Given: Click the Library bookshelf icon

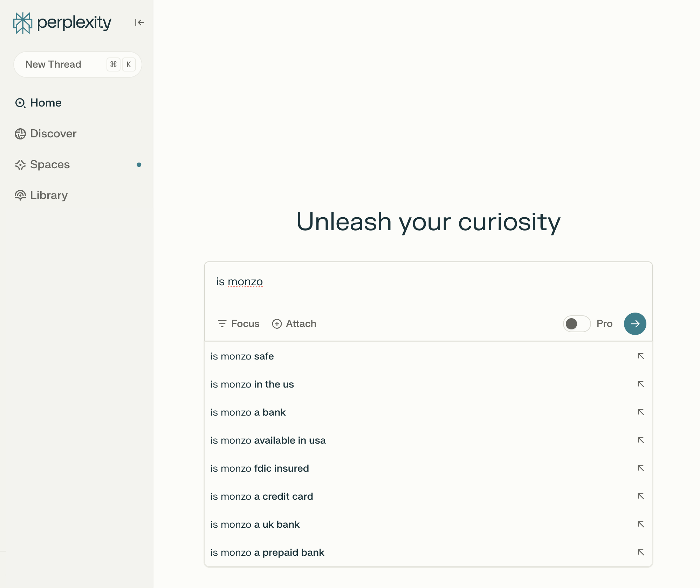Looking at the screenshot, I should tap(20, 194).
